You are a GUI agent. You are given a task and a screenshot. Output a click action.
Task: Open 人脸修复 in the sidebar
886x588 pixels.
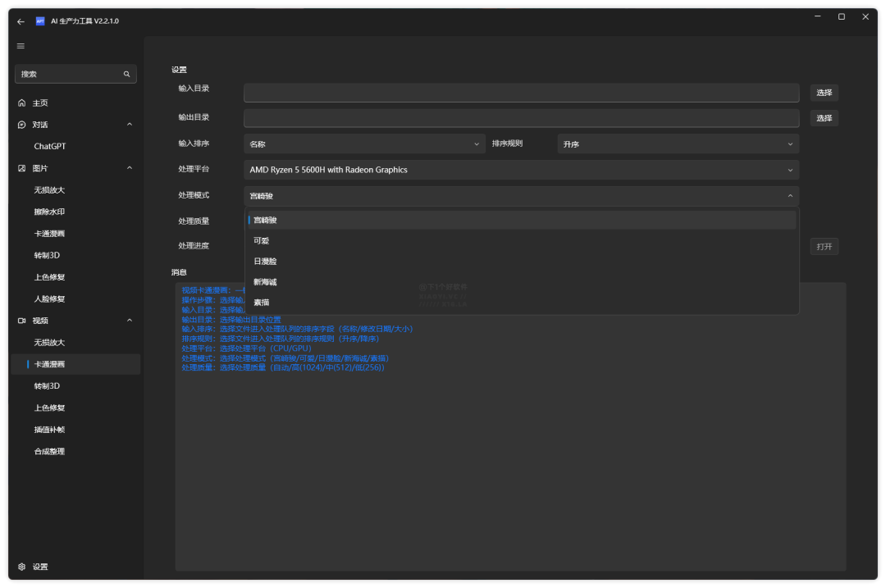(x=75, y=299)
